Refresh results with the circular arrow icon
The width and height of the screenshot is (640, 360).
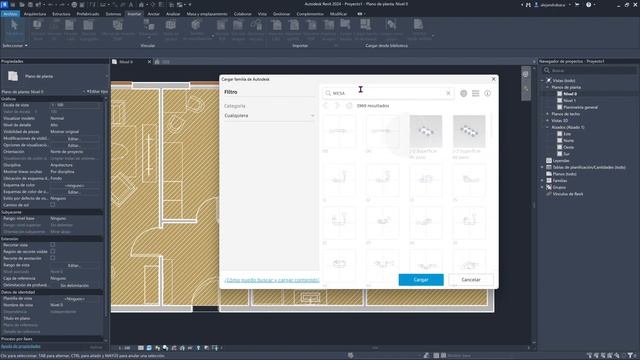(349, 106)
